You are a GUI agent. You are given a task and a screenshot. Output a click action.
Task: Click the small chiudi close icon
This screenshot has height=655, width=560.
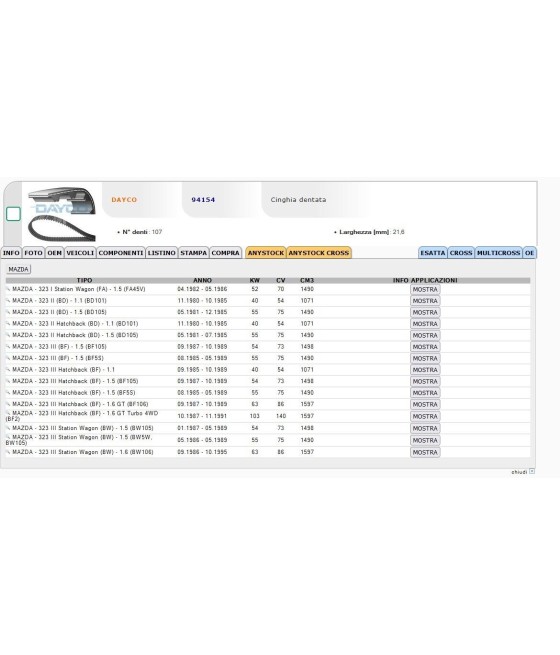coord(532,471)
